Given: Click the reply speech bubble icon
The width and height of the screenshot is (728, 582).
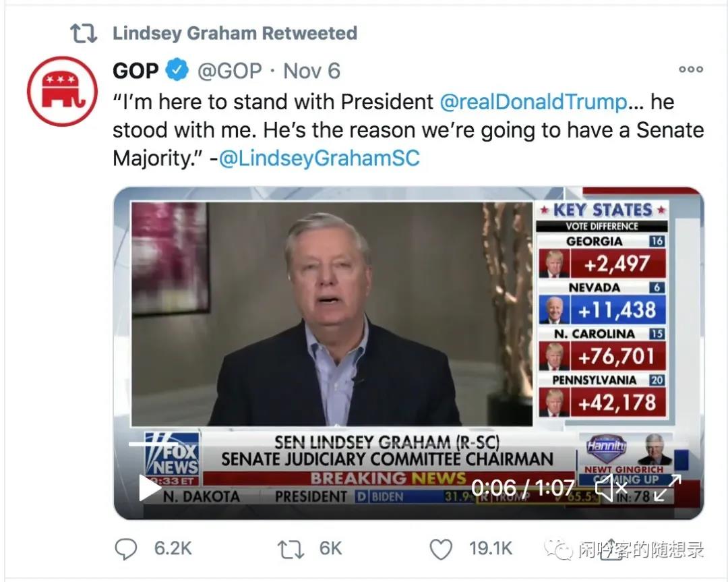Looking at the screenshot, I should click(x=125, y=549).
